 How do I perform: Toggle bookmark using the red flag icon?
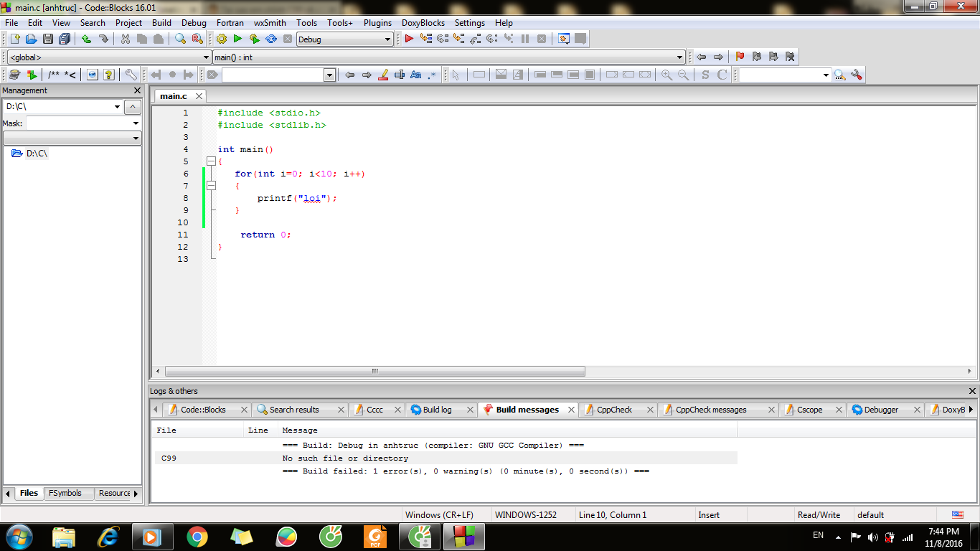tap(740, 57)
